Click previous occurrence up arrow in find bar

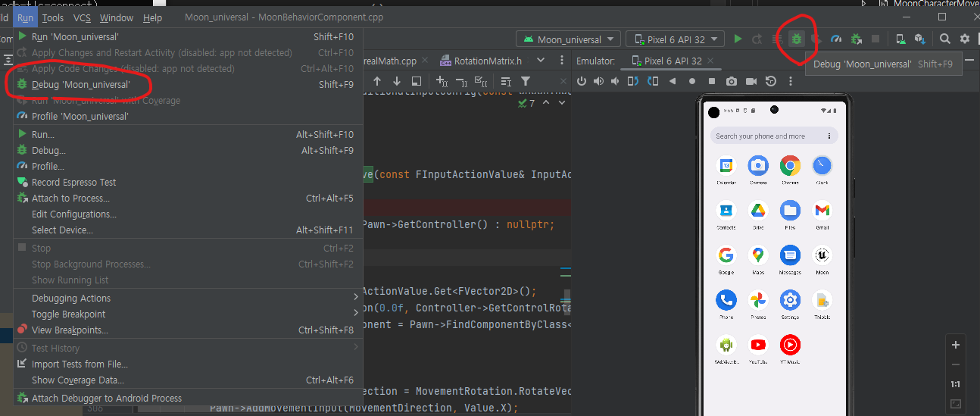[x=376, y=81]
